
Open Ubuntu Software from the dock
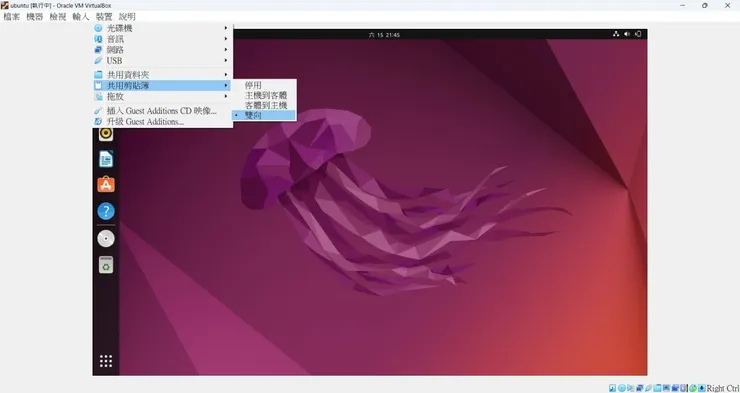click(x=106, y=185)
